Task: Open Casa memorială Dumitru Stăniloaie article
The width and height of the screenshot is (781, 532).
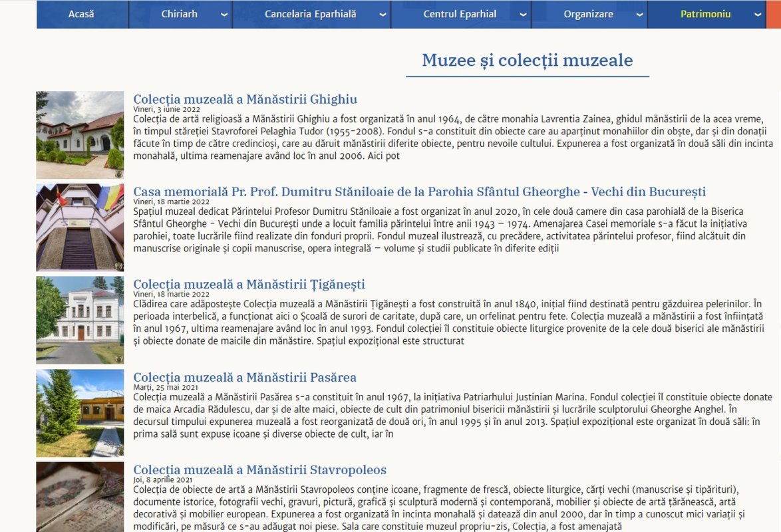Action: click(x=419, y=192)
